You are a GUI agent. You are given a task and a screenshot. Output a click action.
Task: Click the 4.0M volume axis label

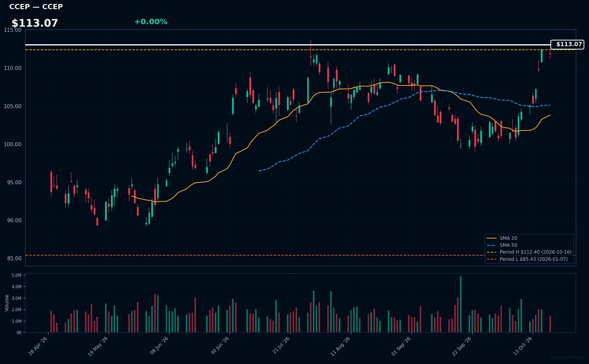point(17,287)
